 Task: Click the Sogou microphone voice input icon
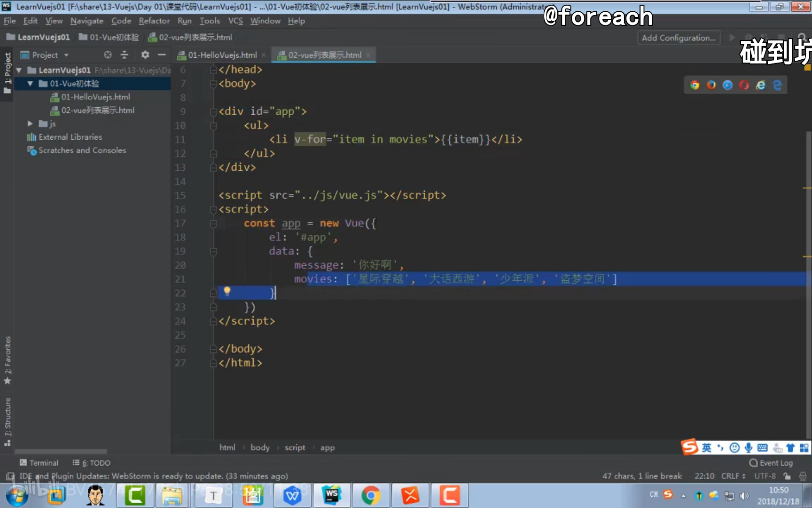click(x=749, y=447)
